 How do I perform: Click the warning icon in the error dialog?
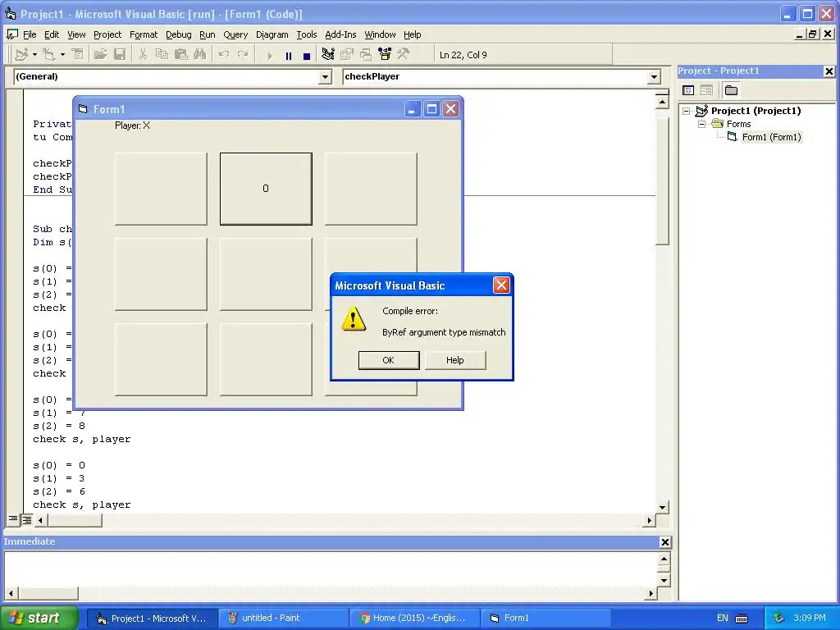pyautogui.click(x=353, y=319)
